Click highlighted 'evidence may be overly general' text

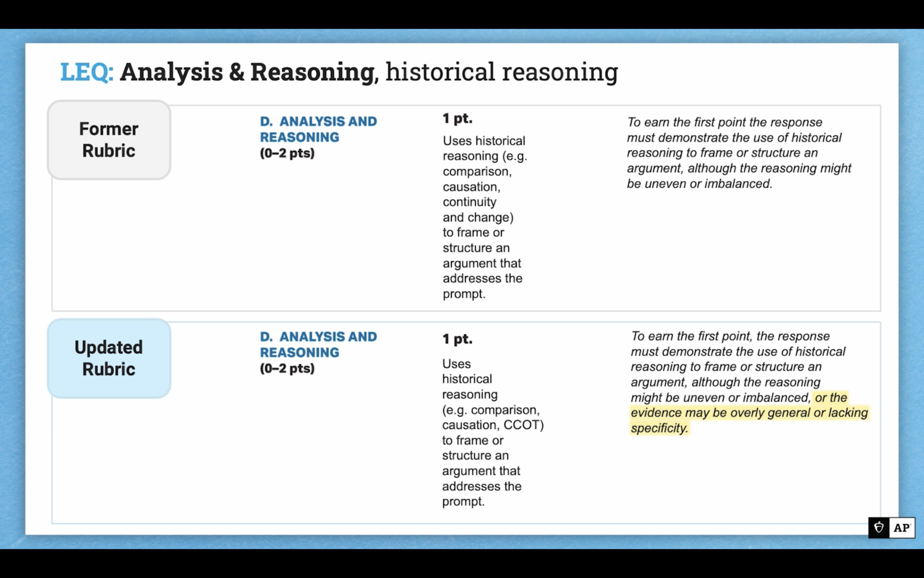click(720, 413)
